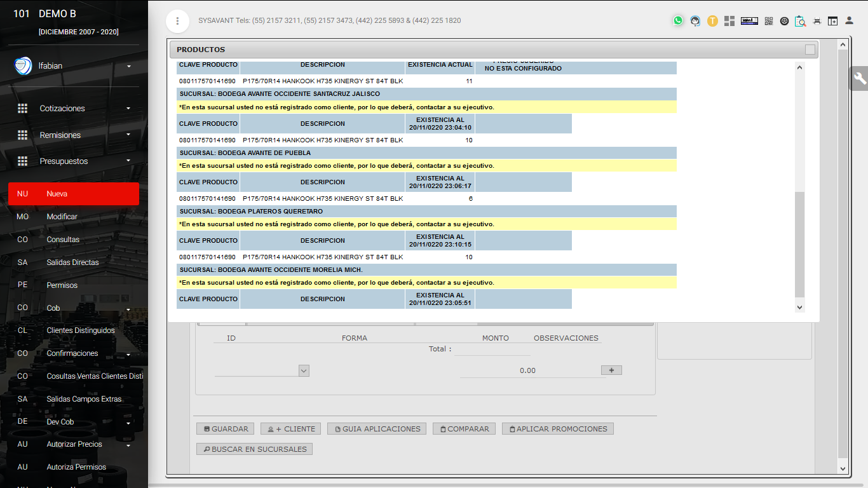The width and height of the screenshot is (868, 488).
Task: Expand the Confirmaciones submenu arrow
Action: [128, 355]
